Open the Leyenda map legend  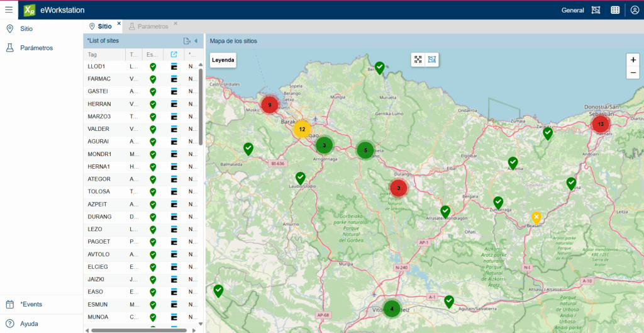[223, 60]
